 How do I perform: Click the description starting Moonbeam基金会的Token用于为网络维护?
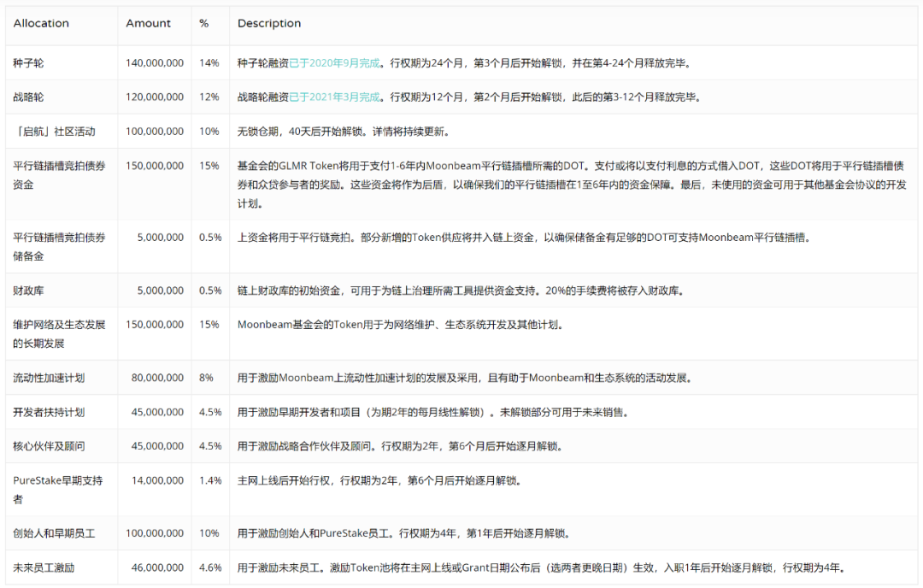[401, 324]
